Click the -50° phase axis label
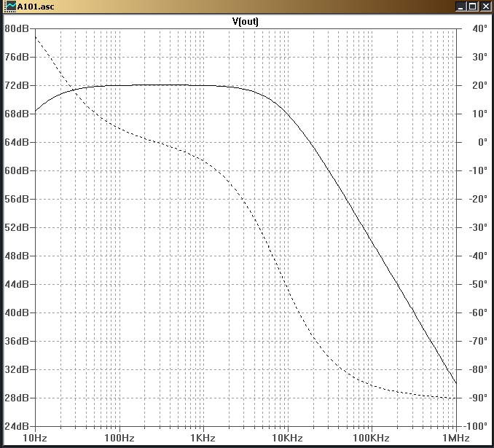Image resolution: width=494 pixels, height=448 pixels. (478, 284)
